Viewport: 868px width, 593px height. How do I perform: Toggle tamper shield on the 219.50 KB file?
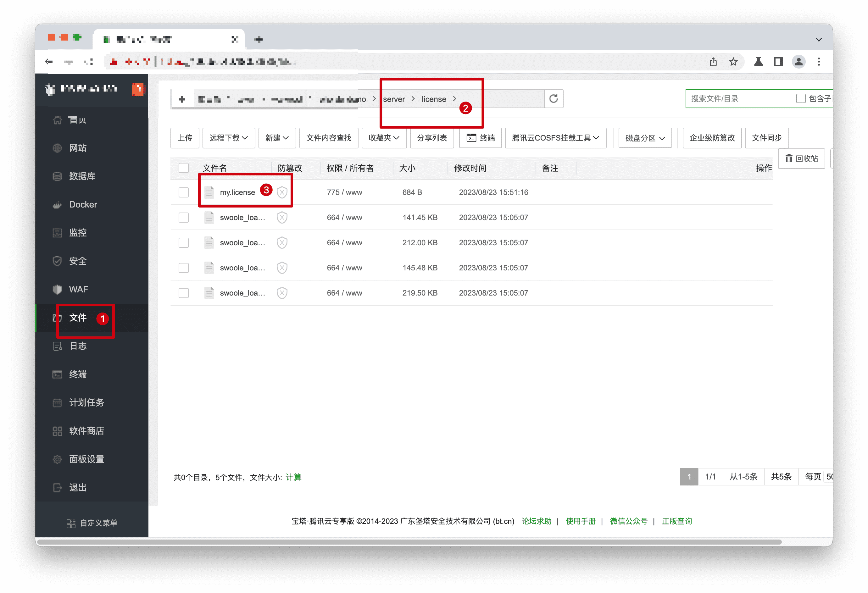click(282, 293)
